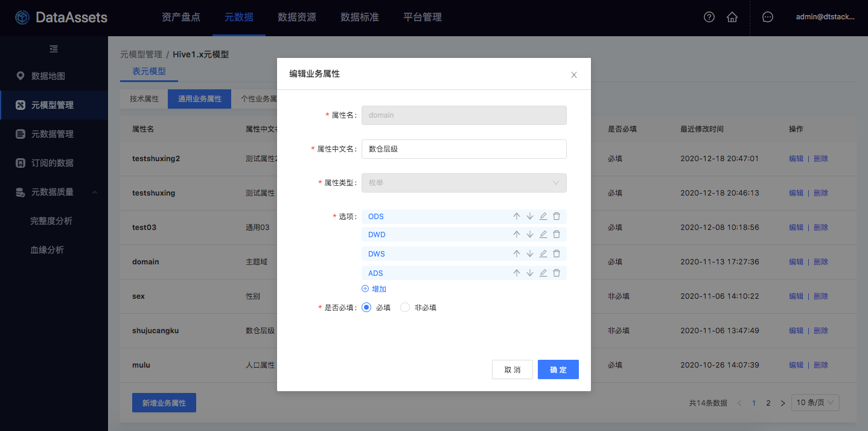This screenshot has width=868, height=431.
Task: Open the messages chat bubble icon
Action: tap(768, 17)
